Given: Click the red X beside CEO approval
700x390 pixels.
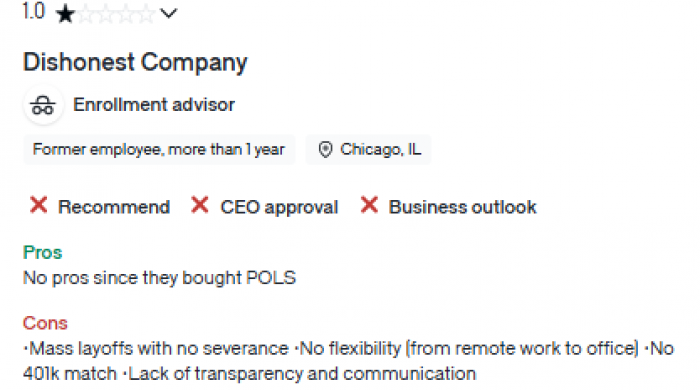Looking at the screenshot, I should tap(200, 205).
